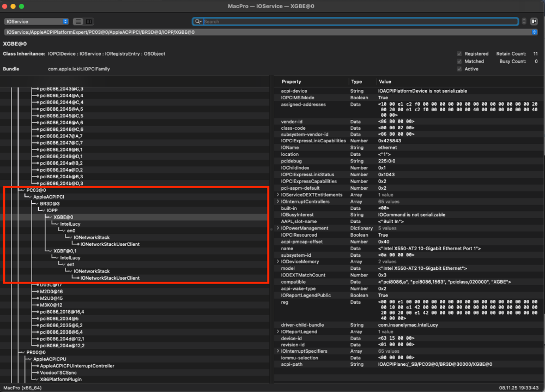This screenshot has width=545, height=392.
Task: Collapse the en0 tree node
Action: [64, 231]
